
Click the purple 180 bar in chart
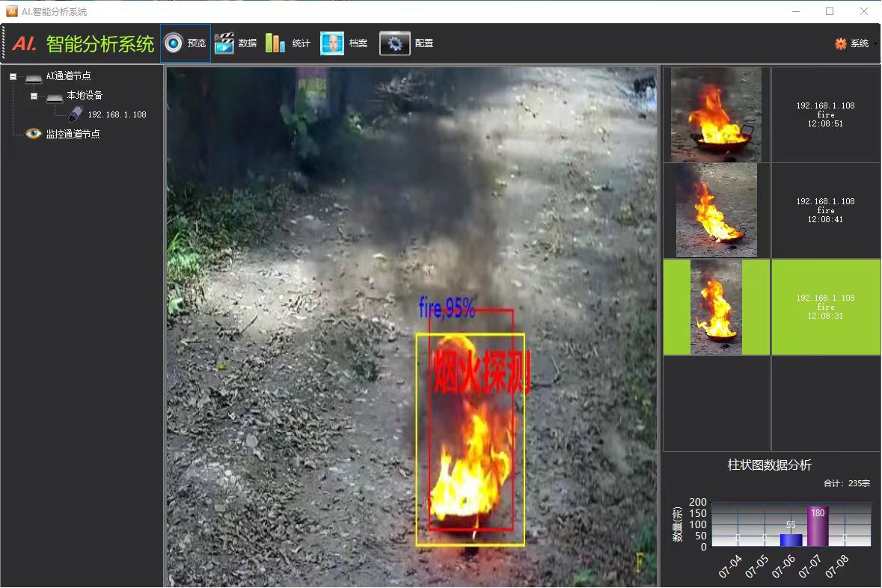[818, 527]
